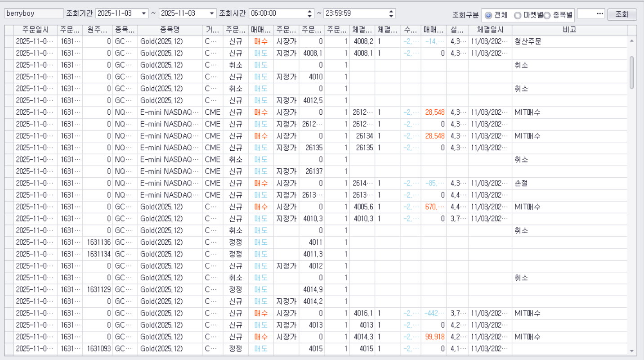Open the end date dropdown arrow

coord(212,13)
